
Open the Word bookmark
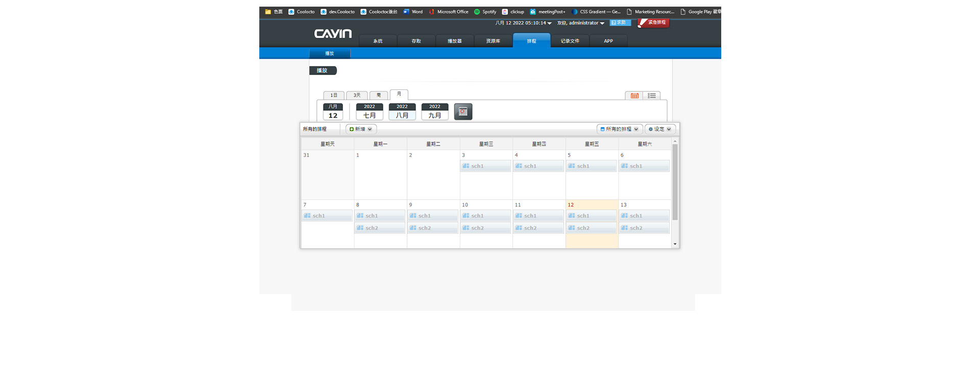point(413,12)
